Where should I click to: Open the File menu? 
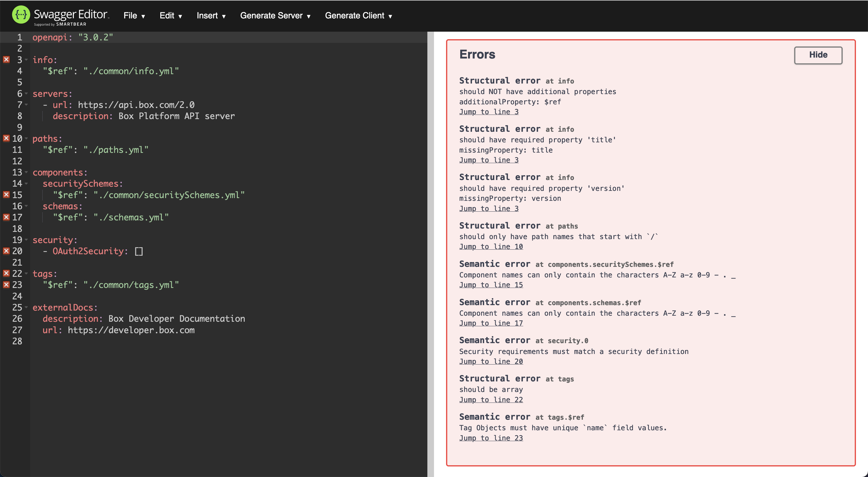(x=134, y=15)
